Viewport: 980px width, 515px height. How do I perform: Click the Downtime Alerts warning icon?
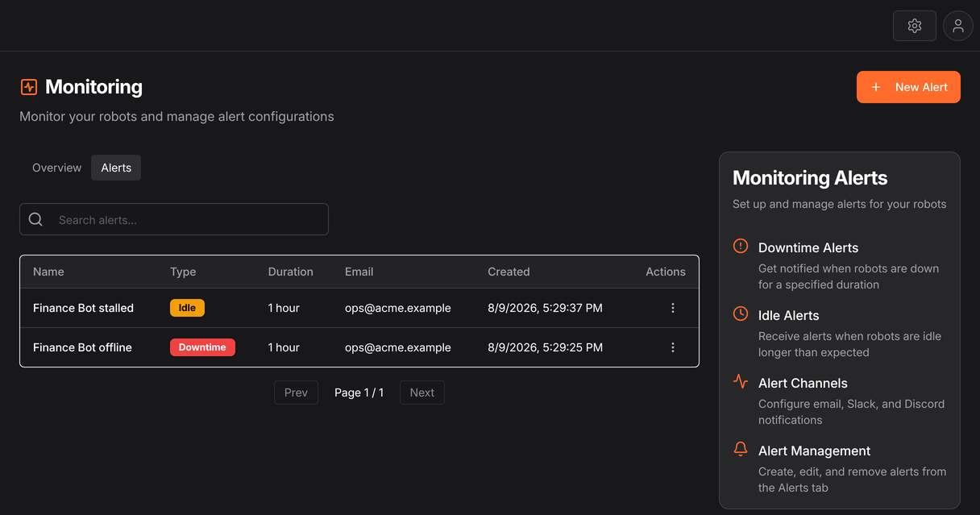pos(741,246)
